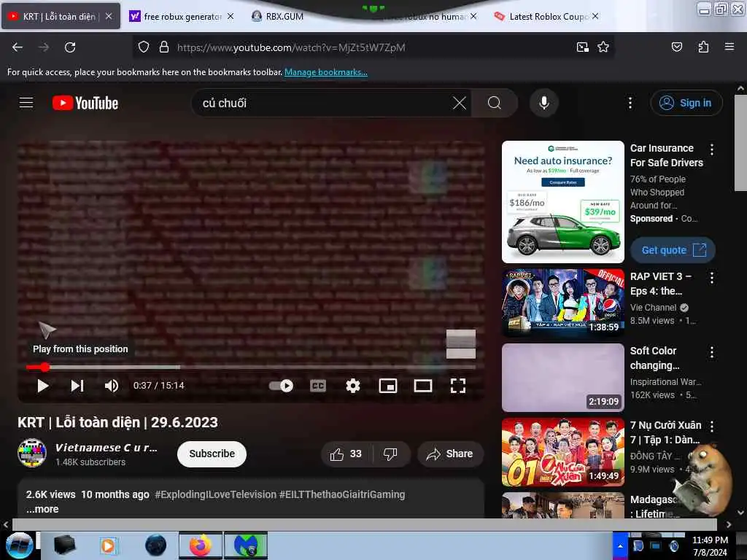Open YouTube settings three-dot menu
Viewport: 747px width, 560px height.
[630, 103]
